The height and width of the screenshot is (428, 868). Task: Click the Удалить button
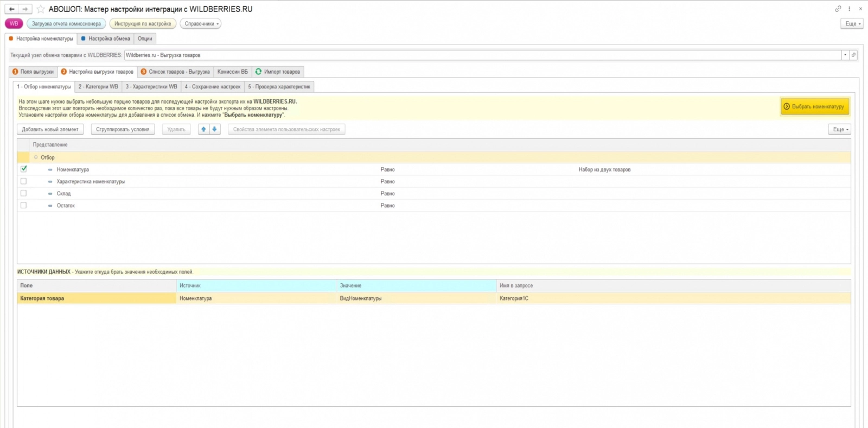pyautogui.click(x=176, y=129)
